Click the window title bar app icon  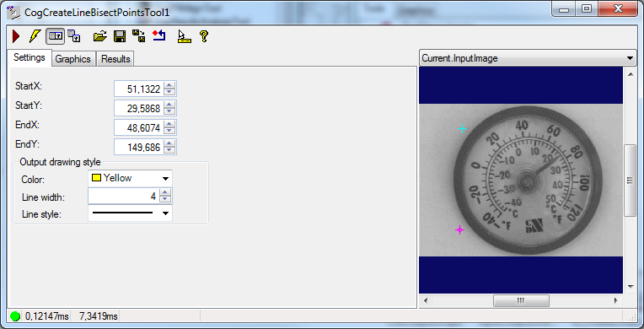[x=13, y=13]
